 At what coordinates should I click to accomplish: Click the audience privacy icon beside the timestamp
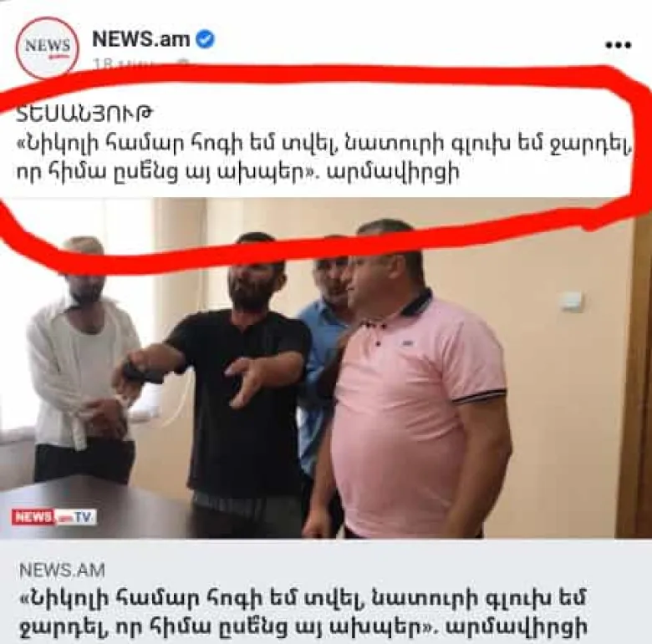click(183, 64)
